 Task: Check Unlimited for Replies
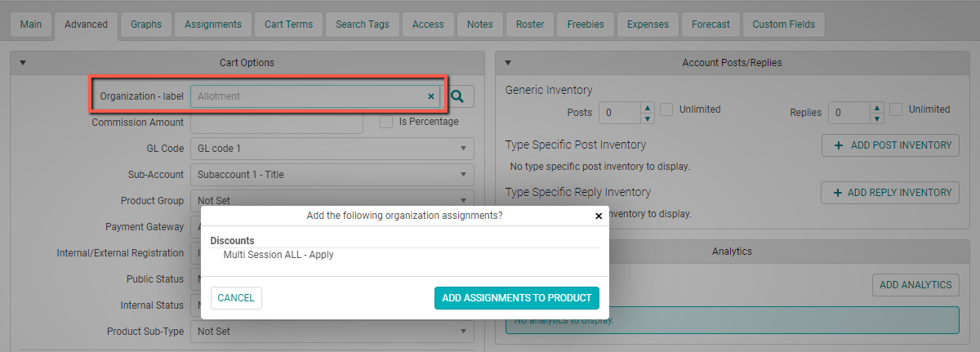click(896, 109)
